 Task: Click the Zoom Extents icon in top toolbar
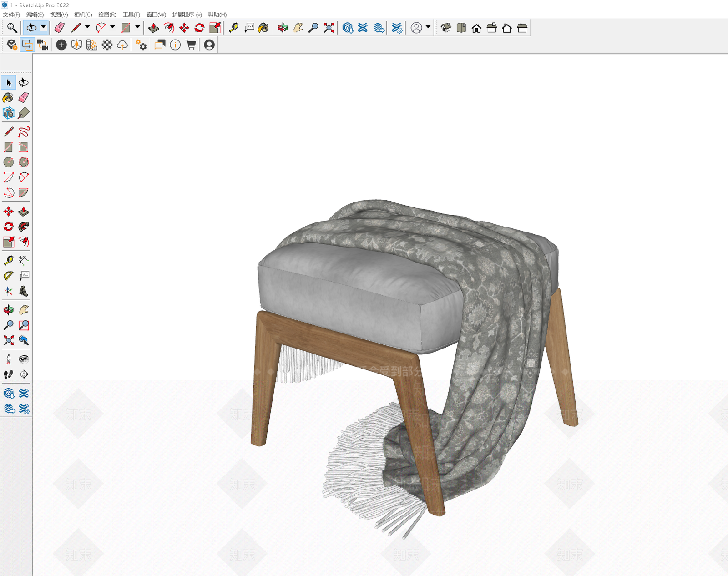(329, 28)
